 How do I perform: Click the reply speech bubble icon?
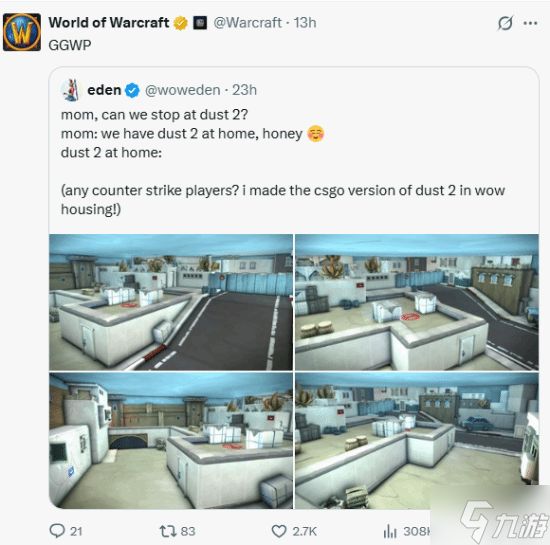(x=57, y=531)
